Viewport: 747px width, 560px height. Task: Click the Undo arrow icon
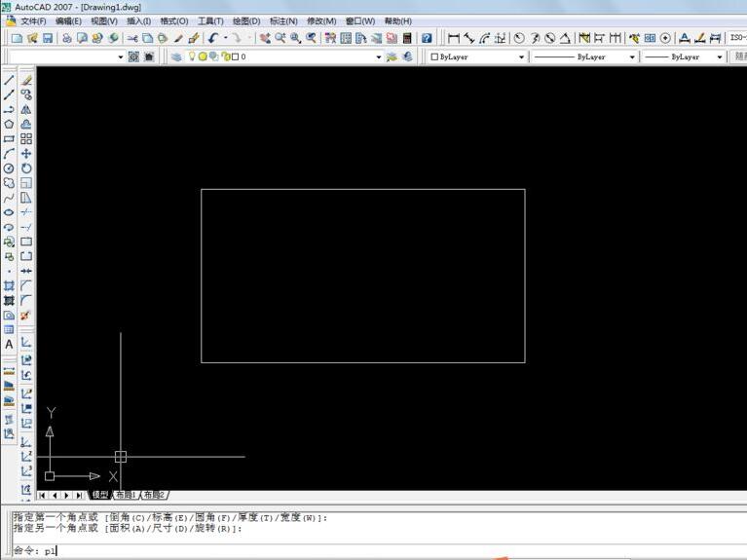click(x=213, y=38)
